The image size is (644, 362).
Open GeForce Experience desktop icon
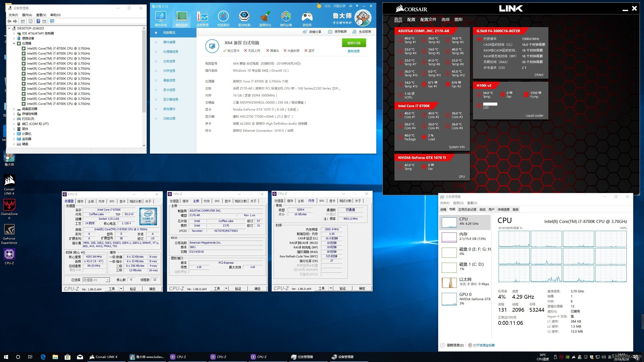pos(9,234)
